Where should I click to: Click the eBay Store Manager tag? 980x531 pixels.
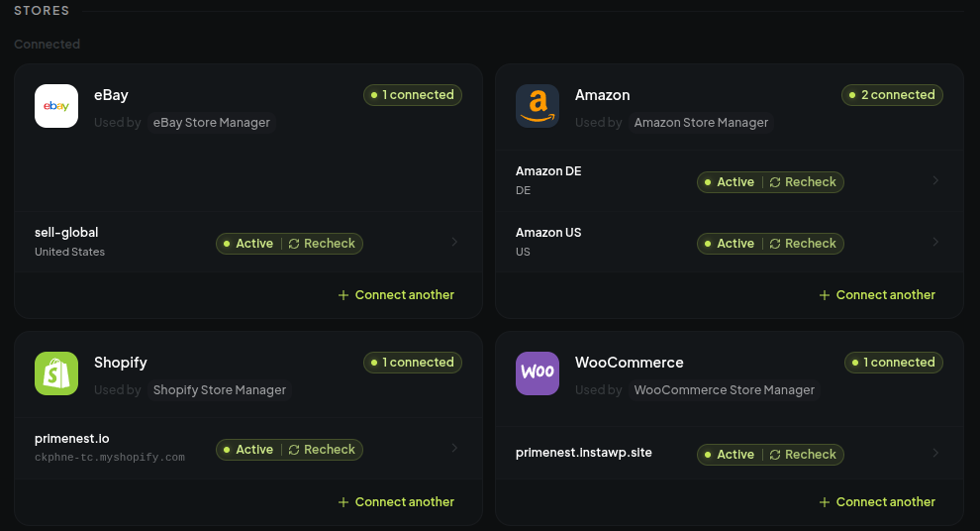tap(212, 123)
